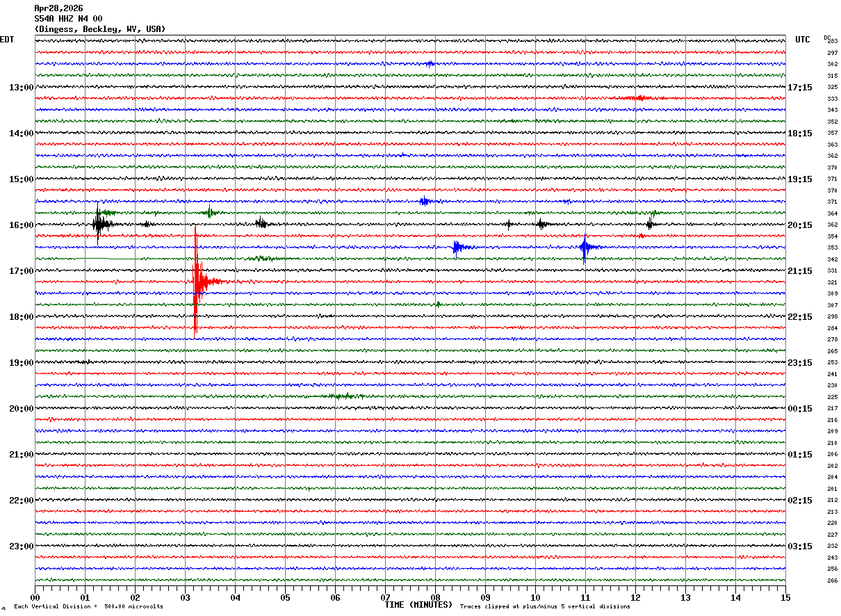Click the TIME (MINUTES) axis title
This screenshot has width=841, height=616.
pos(418,605)
